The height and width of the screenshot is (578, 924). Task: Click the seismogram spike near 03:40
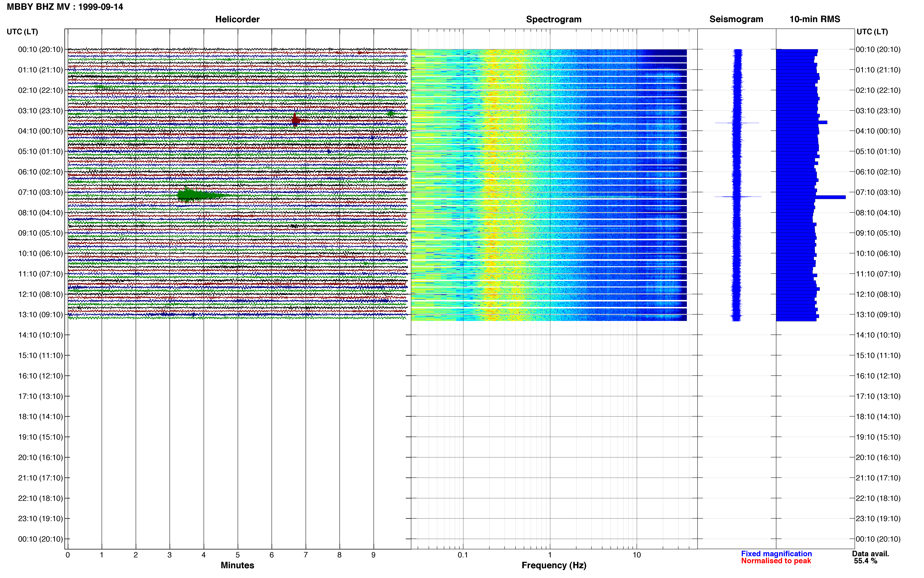tap(737, 123)
